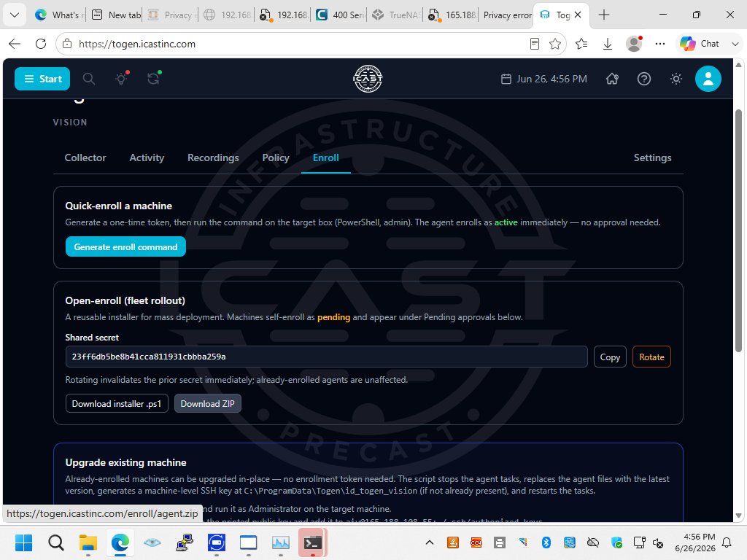Click the search magnifier icon in app header

point(88,79)
